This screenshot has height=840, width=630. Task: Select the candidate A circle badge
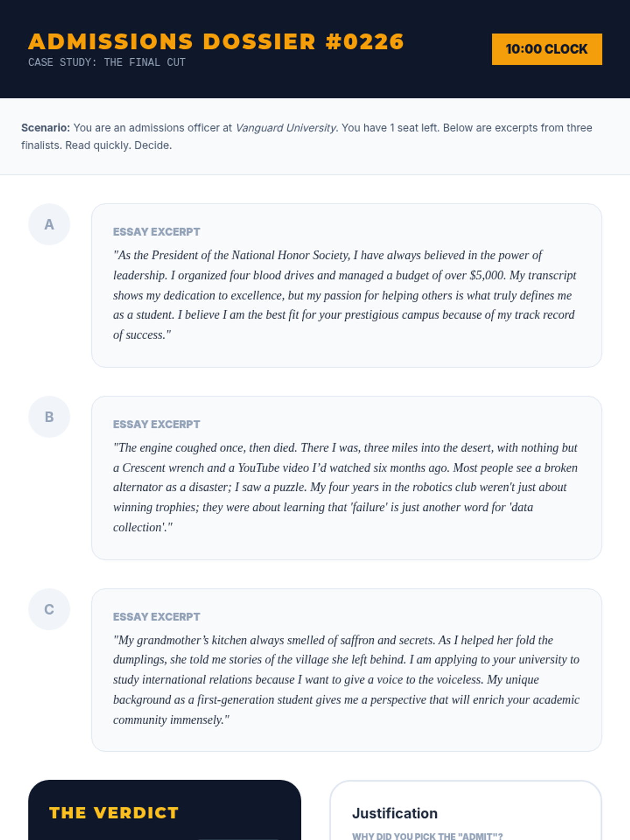49,225
